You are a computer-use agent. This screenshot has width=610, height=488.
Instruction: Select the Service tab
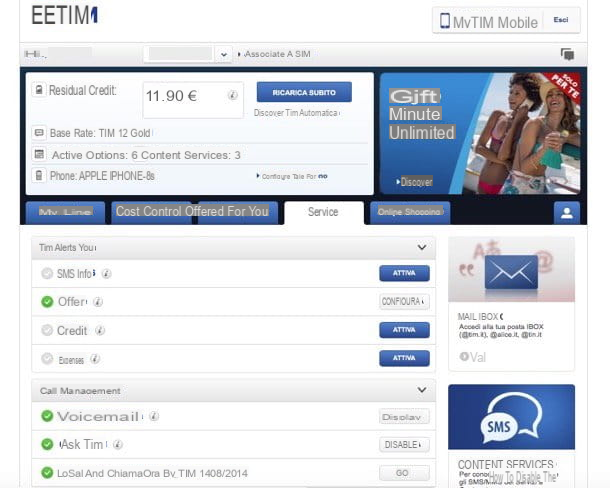pos(324,212)
